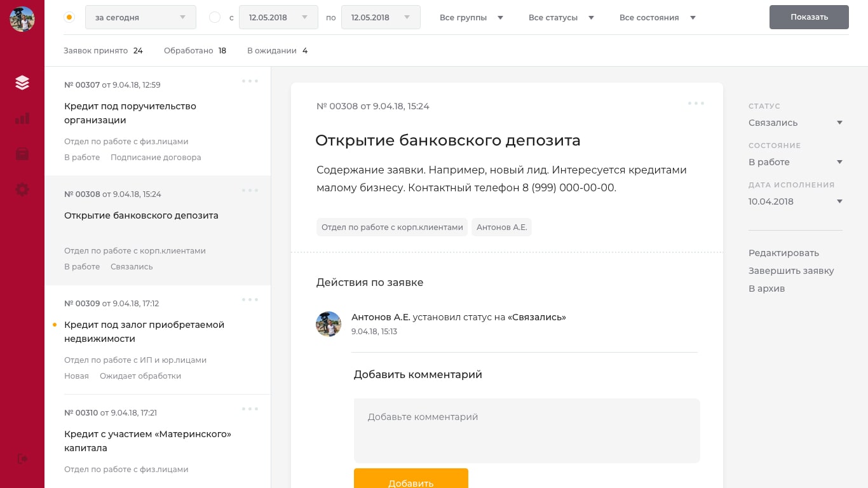Open the settings gear icon

click(x=22, y=189)
